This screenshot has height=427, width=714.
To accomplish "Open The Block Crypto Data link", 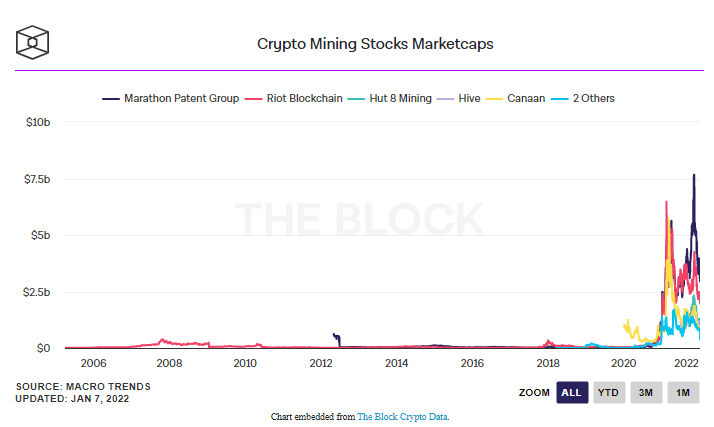I will pos(403,415).
